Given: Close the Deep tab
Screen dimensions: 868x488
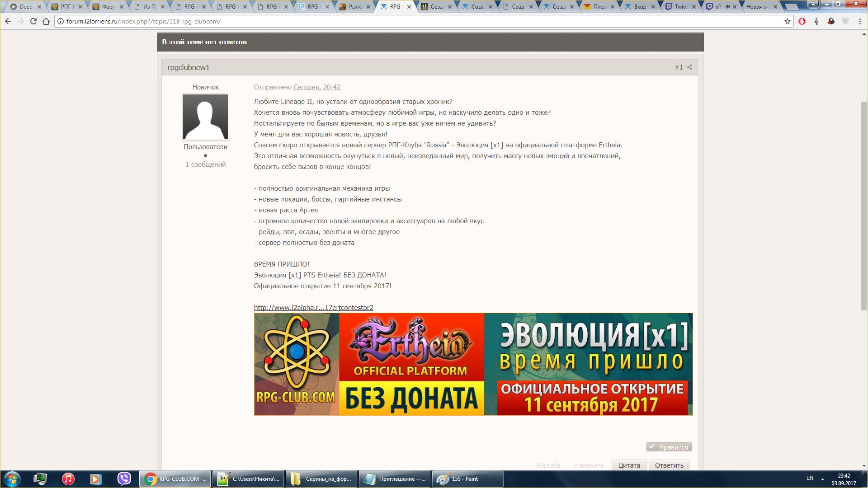Looking at the screenshot, I should (x=39, y=7).
